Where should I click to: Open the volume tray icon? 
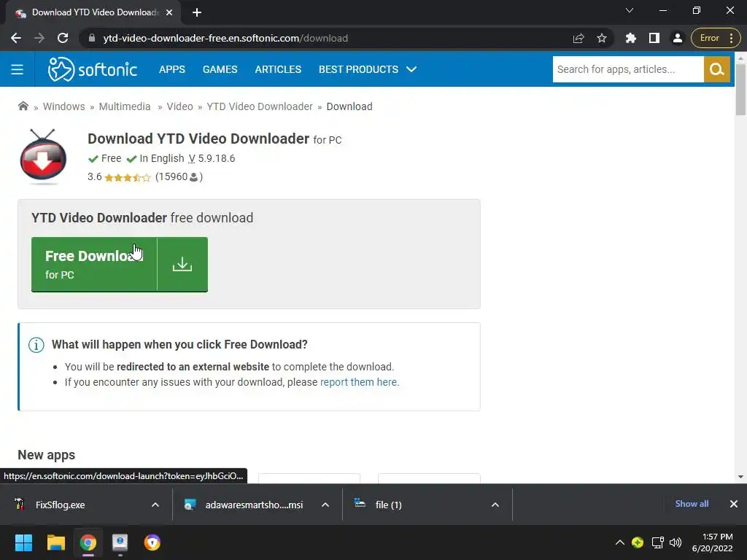(x=675, y=542)
